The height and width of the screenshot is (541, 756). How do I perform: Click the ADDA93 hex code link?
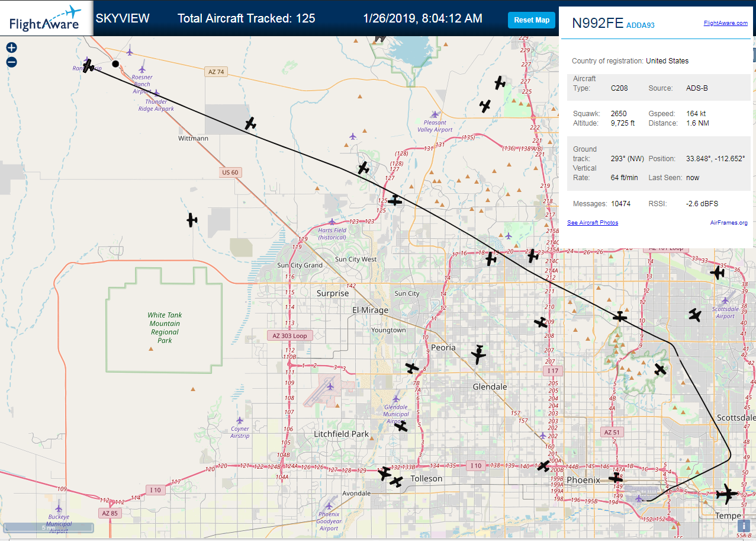pyautogui.click(x=641, y=25)
